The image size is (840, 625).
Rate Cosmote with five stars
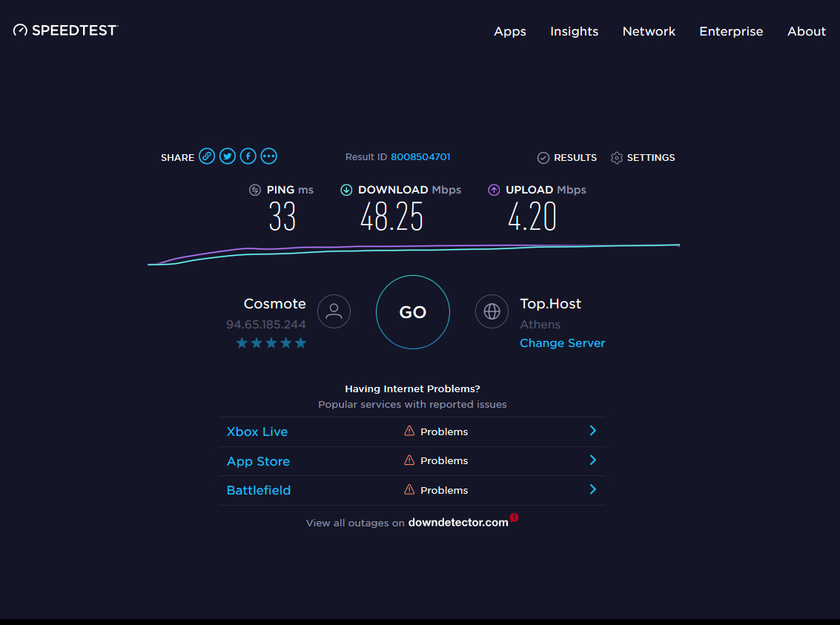[300, 343]
